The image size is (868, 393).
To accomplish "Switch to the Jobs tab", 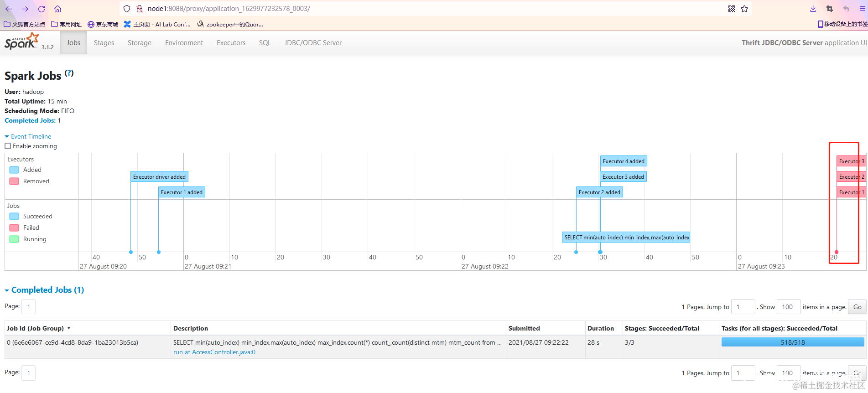I will 73,43.
